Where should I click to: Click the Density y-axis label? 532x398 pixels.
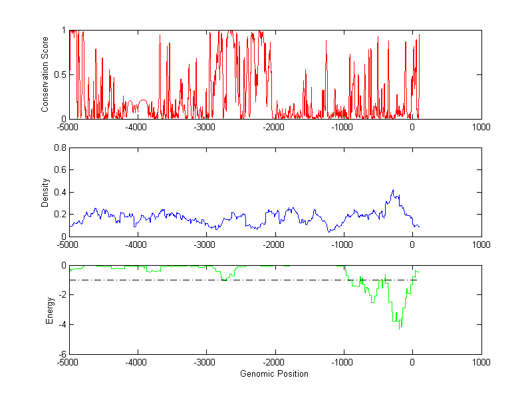[x=45, y=192]
